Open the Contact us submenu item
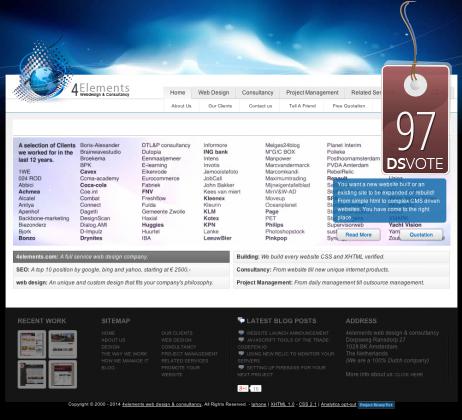462x420 pixels. [260, 106]
